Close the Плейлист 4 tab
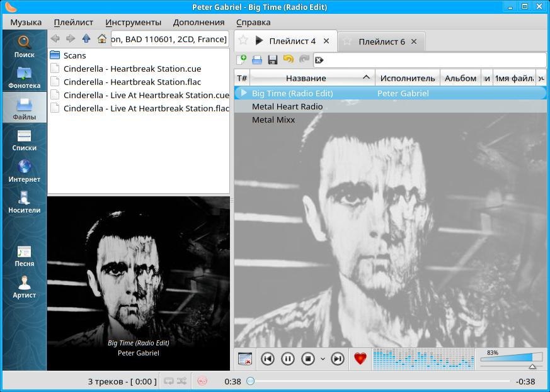The image size is (550, 392). 326,42
